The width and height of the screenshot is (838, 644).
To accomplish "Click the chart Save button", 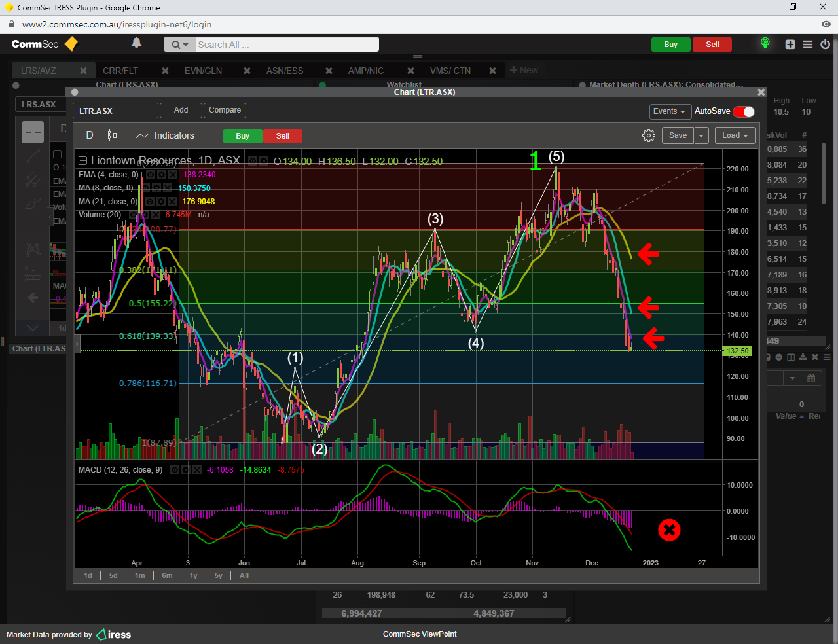I will [x=678, y=135].
